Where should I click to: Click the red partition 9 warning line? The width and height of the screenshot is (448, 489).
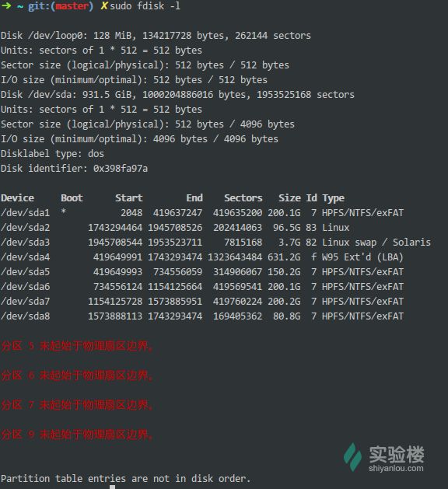(x=77, y=435)
